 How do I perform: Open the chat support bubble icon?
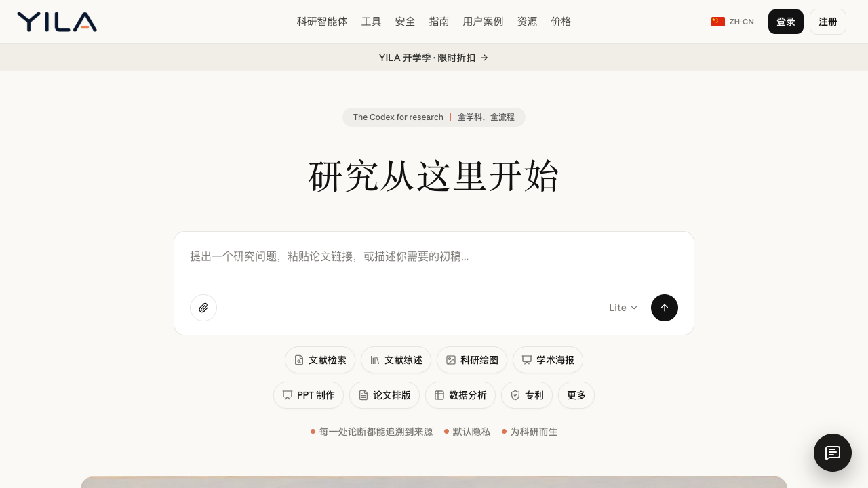click(833, 453)
